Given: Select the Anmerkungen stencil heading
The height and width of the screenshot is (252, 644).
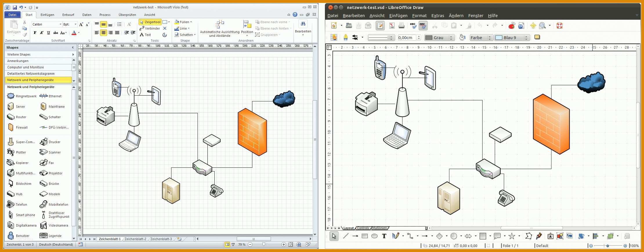Looking at the screenshot, I should click(x=38, y=61).
